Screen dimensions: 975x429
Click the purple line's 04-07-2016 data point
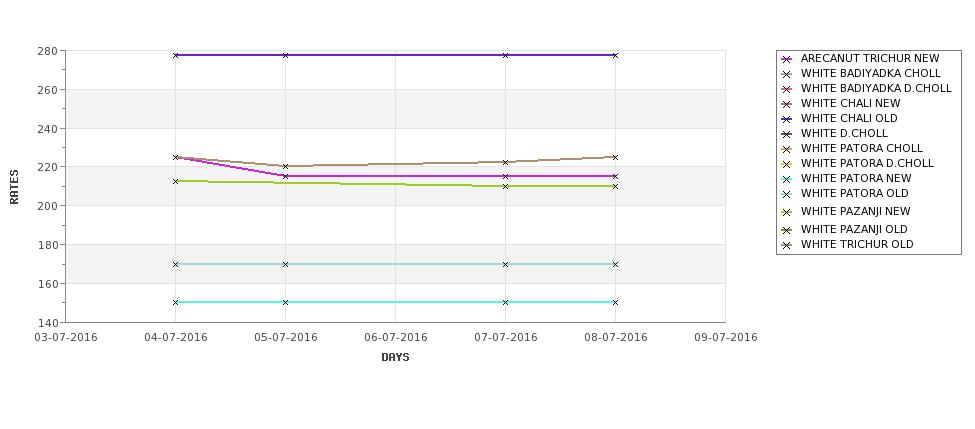point(175,55)
